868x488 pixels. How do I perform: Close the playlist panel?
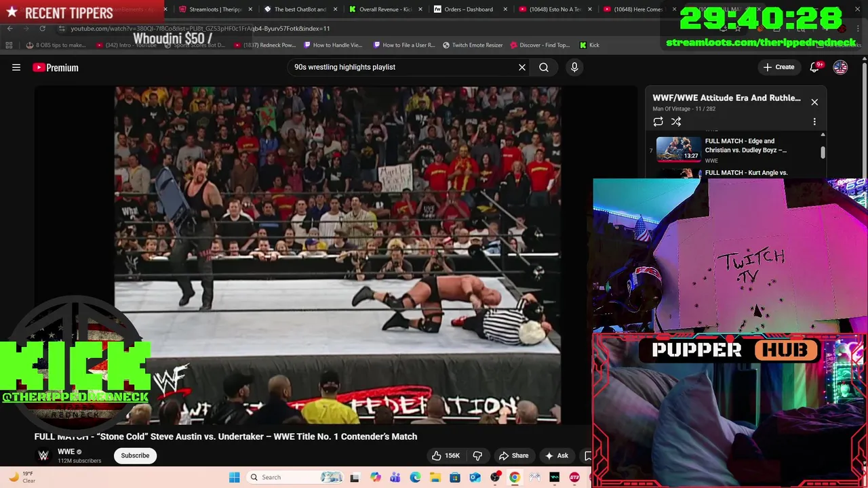point(814,102)
